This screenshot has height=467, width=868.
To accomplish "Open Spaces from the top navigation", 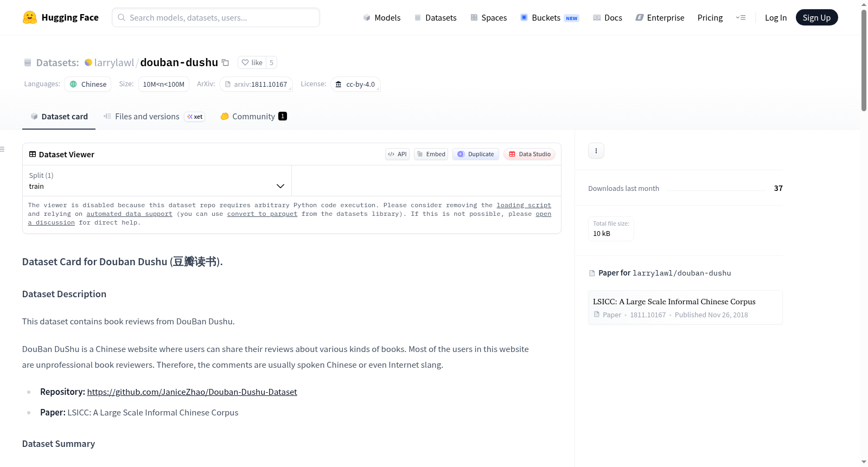I will tap(489, 17).
